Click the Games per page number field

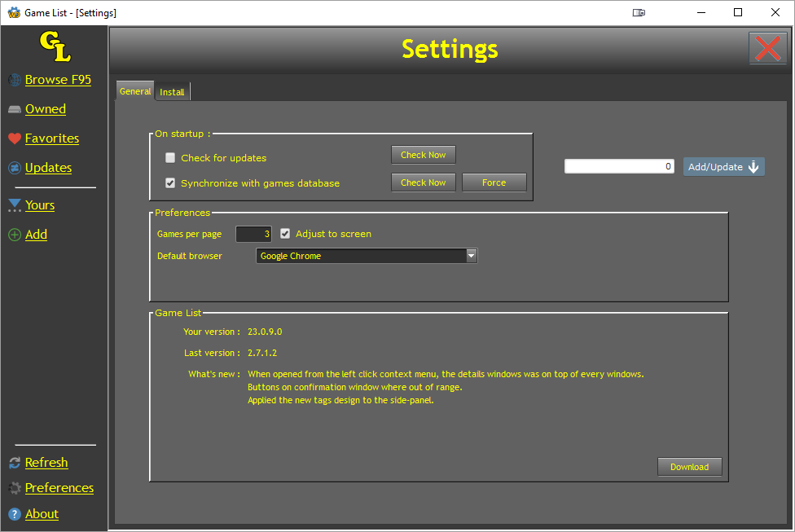pyautogui.click(x=253, y=234)
